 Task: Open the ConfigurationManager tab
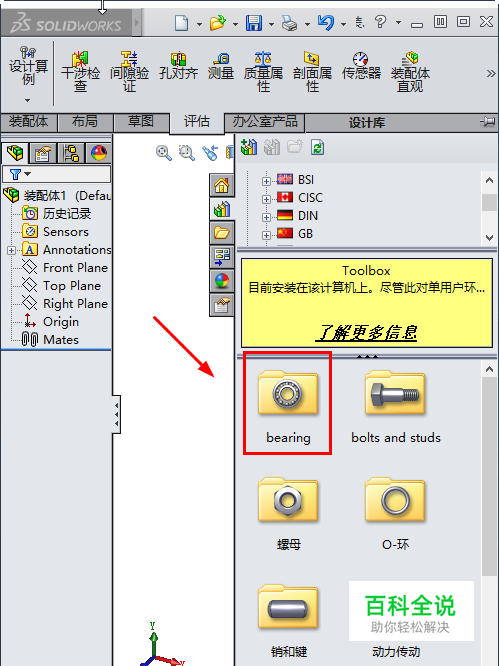(x=71, y=153)
